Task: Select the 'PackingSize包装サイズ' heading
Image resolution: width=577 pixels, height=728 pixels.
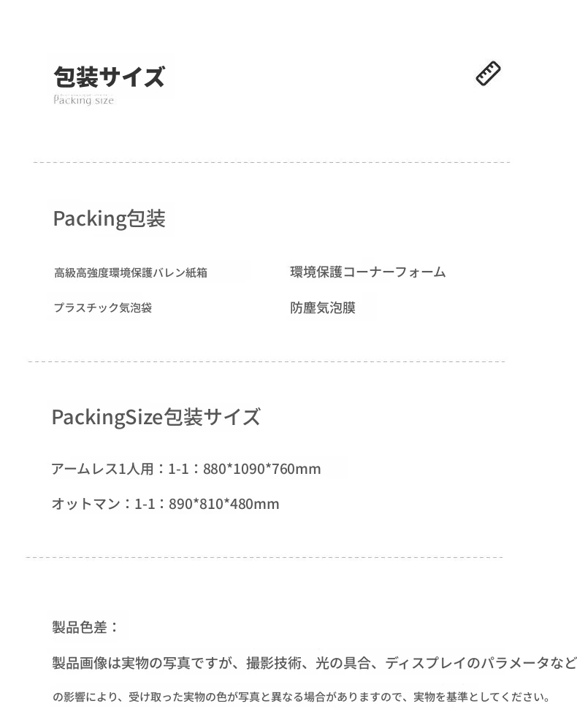Action: (x=156, y=417)
